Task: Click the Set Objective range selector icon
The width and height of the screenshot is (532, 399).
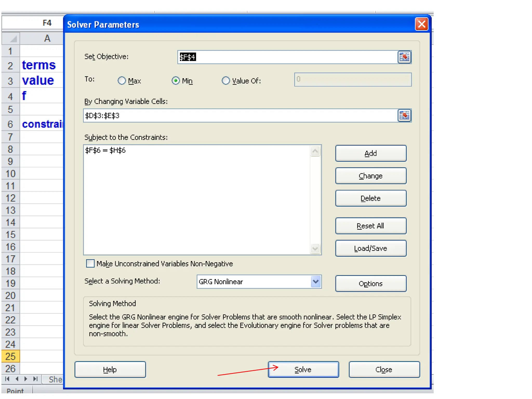Action: coord(404,57)
